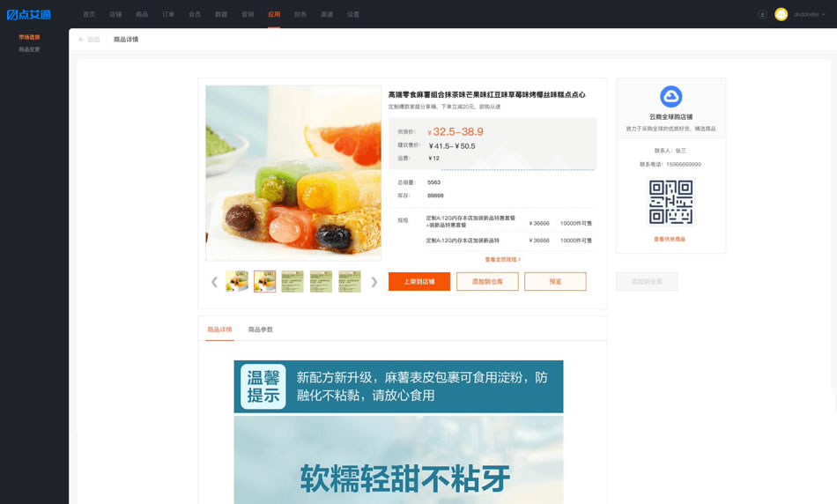Screen dimensions: 837x504
Task: Open 渠道 in top navigation
Action: [327, 14]
